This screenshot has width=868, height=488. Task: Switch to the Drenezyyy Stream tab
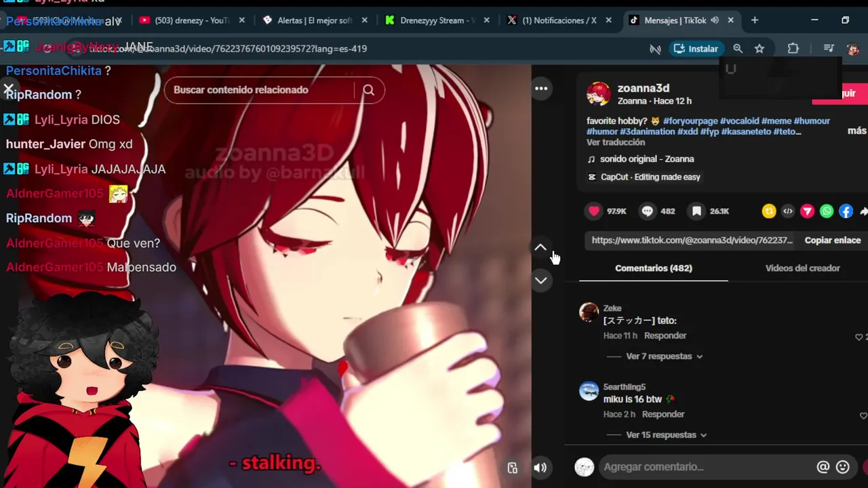[x=437, y=20]
